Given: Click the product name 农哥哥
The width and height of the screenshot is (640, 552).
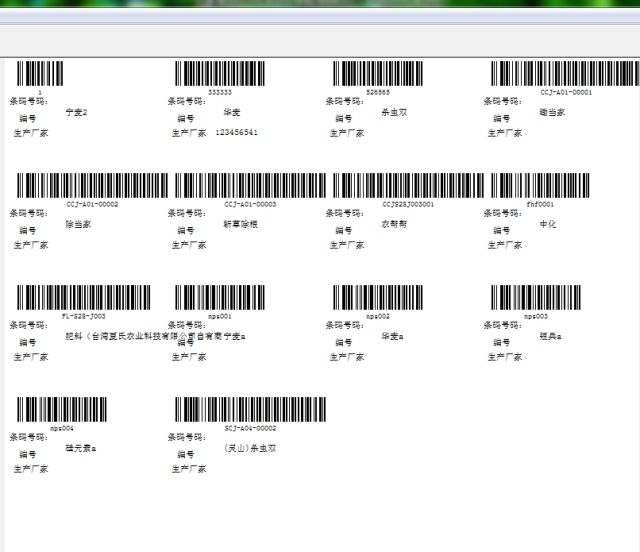Looking at the screenshot, I should coord(394,224).
